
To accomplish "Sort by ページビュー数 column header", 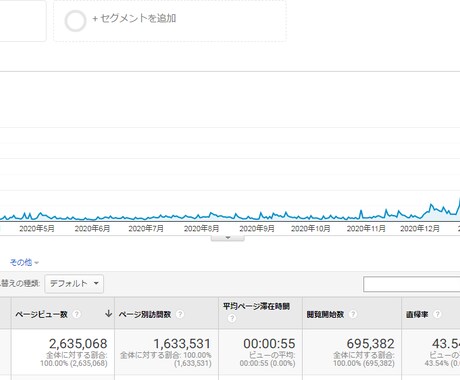I will (41, 314).
